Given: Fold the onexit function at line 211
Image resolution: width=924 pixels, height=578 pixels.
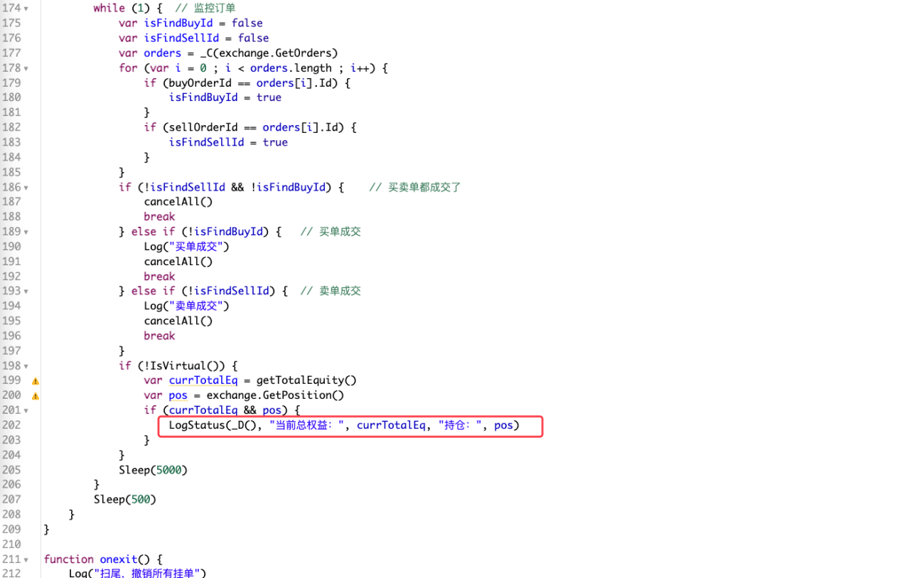Looking at the screenshot, I should click(x=26, y=560).
